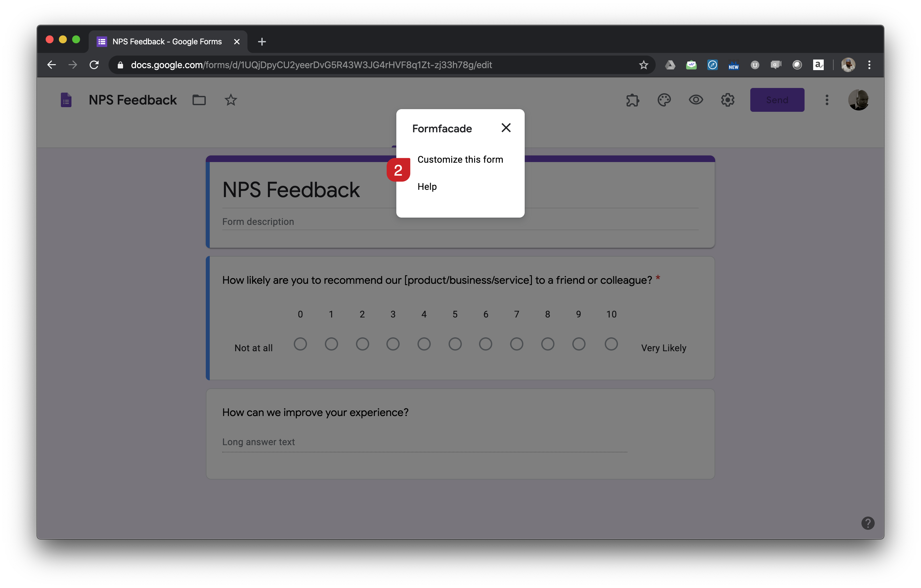
Task: Bookmark the page with the star icon
Action: click(x=644, y=64)
